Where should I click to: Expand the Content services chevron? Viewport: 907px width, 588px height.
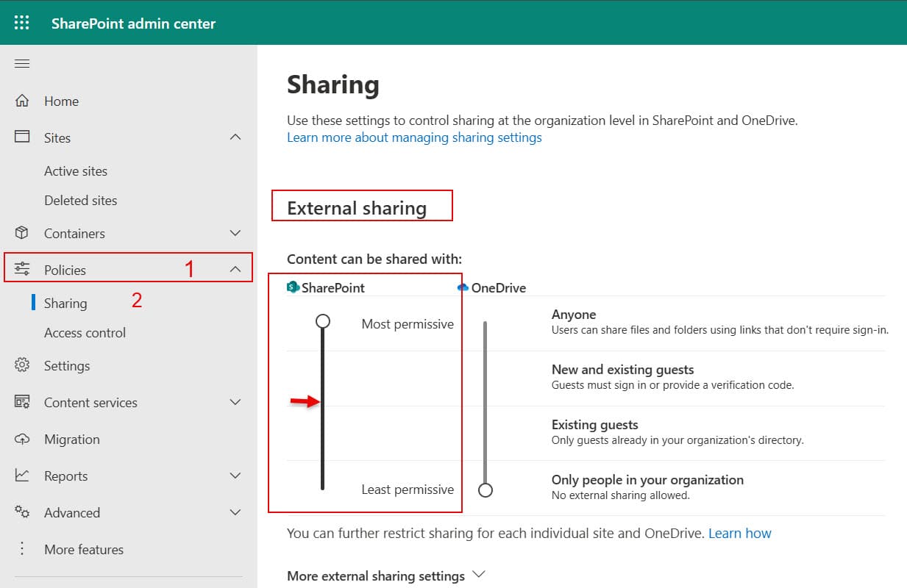pos(235,402)
